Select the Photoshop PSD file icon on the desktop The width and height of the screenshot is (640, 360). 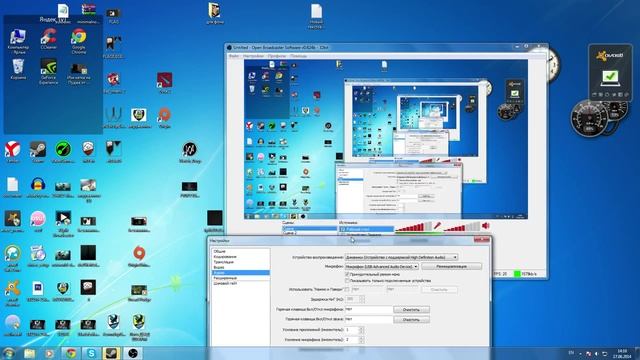[x=38, y=291]
